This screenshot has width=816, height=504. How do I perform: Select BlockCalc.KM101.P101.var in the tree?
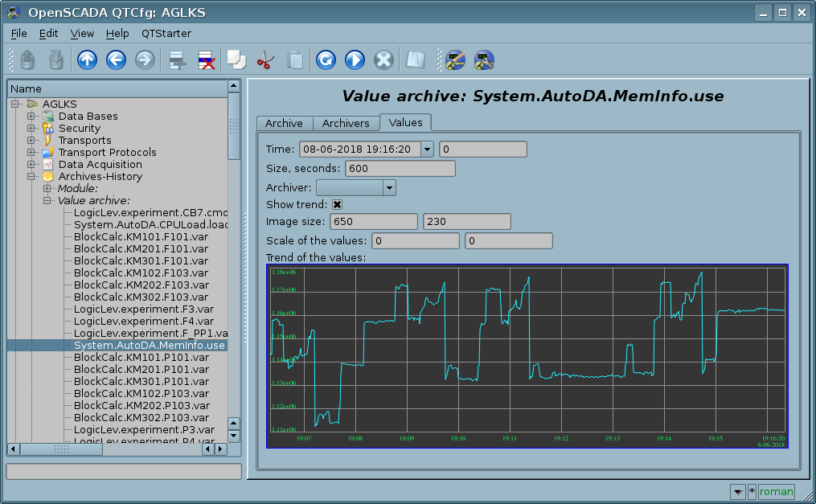[141, 358]
